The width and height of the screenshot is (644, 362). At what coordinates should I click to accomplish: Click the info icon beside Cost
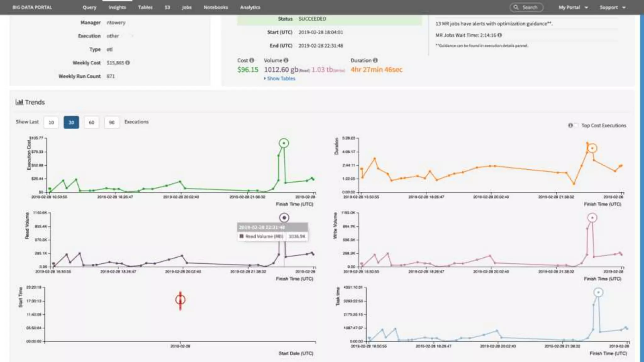pos(252,60)
